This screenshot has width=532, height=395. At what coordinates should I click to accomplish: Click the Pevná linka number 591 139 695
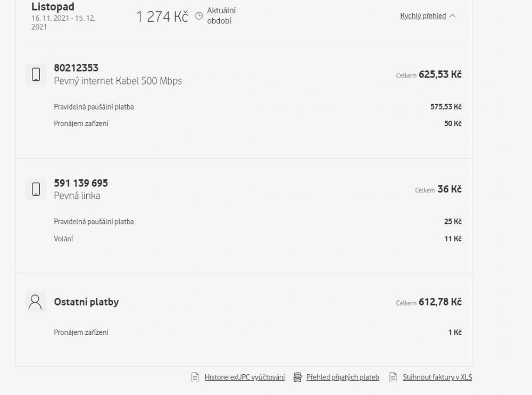click(81, 183)
